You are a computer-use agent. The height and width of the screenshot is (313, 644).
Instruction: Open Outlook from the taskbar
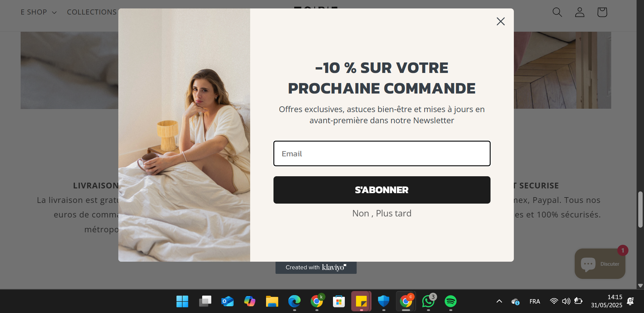(227, 301)
